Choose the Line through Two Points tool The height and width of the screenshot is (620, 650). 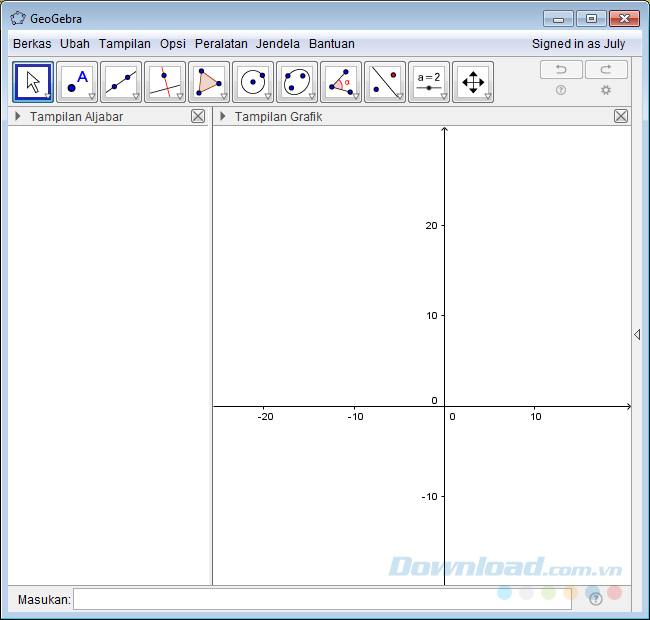(121, 82)
